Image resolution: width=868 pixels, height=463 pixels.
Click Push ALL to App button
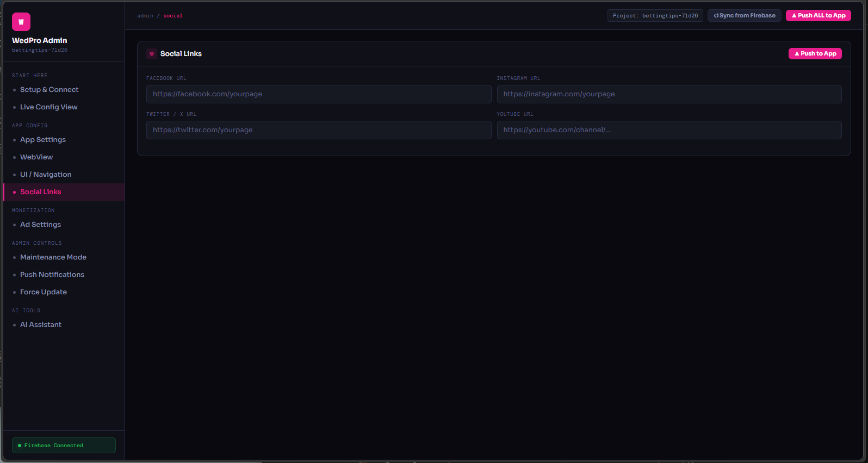[819, 16]
